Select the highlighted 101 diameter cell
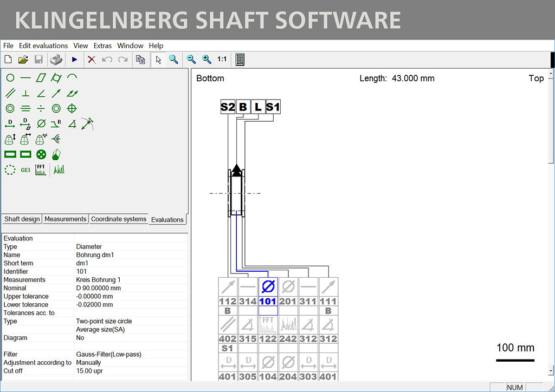 (268, 296)
